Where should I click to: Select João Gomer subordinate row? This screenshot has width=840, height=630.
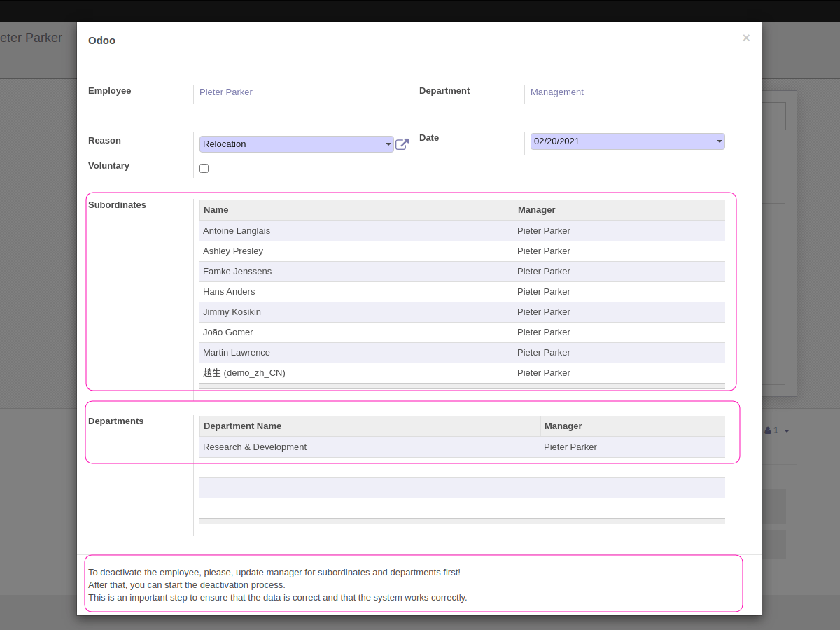tap(228, 332)
